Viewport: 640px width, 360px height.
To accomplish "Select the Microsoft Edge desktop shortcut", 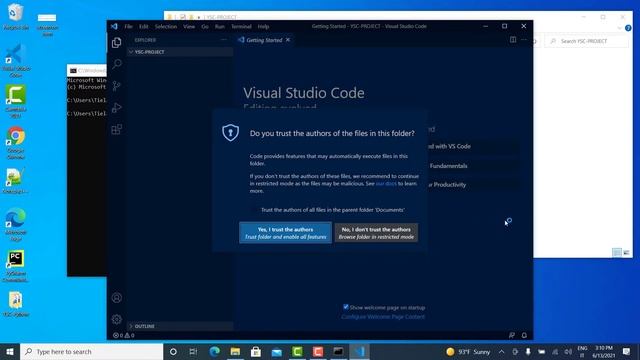I will point(16,224).
